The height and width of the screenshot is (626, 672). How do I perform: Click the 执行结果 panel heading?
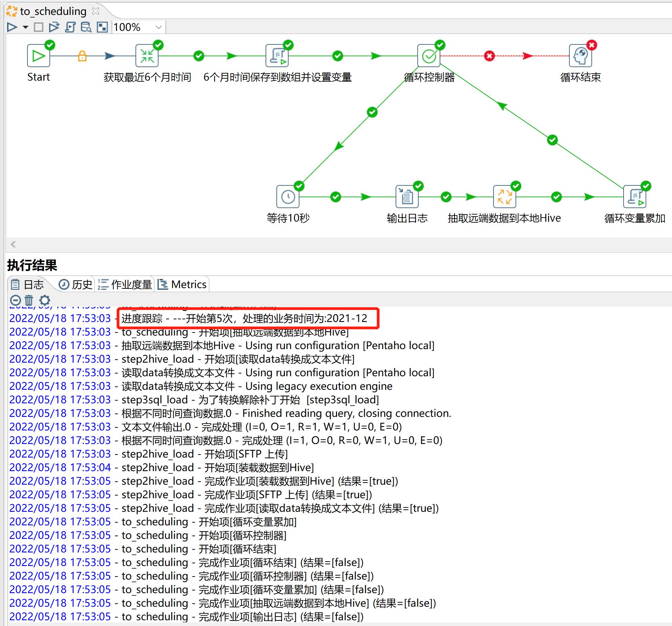coord(32,265)
